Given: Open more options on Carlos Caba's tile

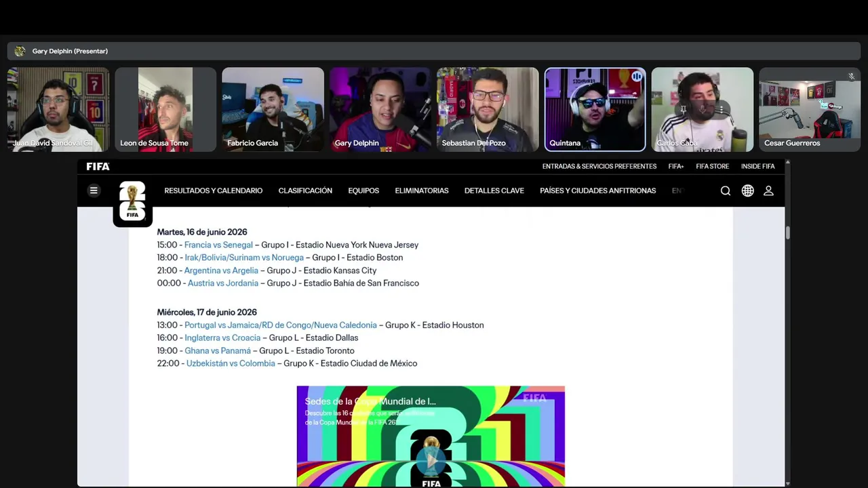Looking at the screenshot, I should 722,109.
